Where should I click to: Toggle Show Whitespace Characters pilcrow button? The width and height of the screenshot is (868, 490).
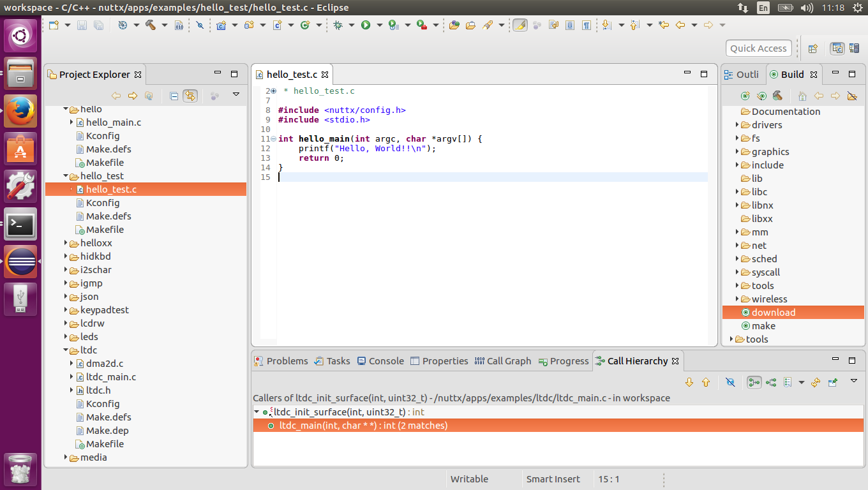click(586, 25)
